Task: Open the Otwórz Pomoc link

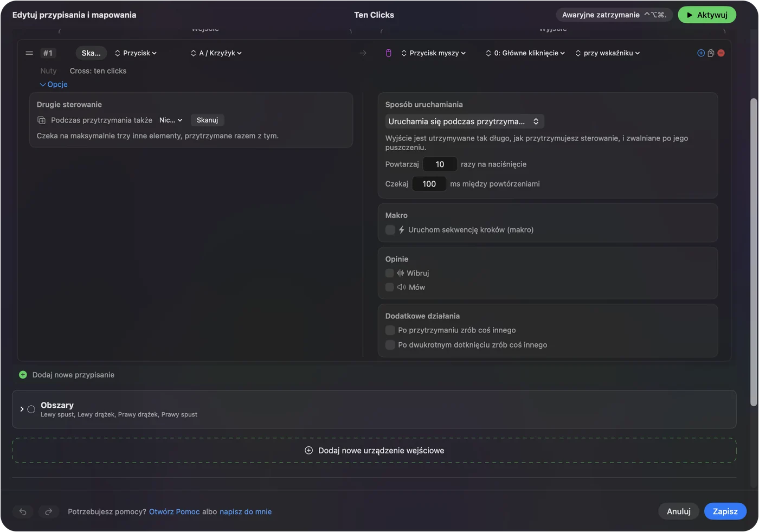Action: tap(175, 512)
